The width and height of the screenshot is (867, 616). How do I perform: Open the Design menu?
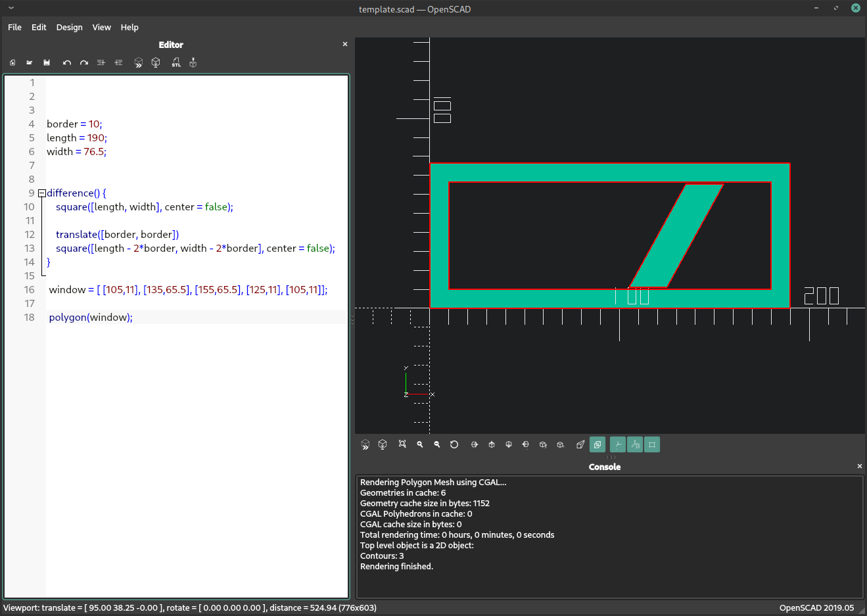coord(69,27)
